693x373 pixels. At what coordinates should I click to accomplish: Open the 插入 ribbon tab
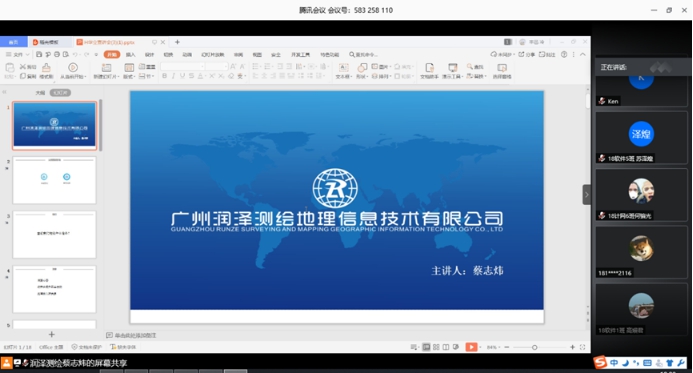131,54
